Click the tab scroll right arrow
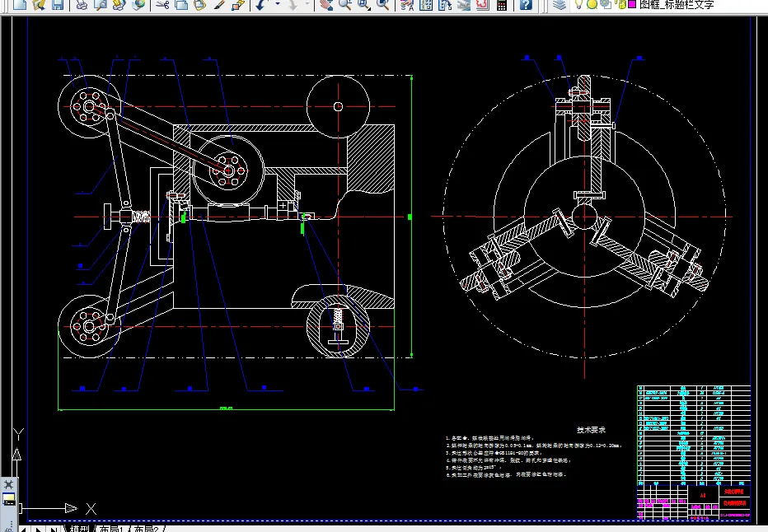This screenshot has height=532, width=768. [x=38, y=529]
